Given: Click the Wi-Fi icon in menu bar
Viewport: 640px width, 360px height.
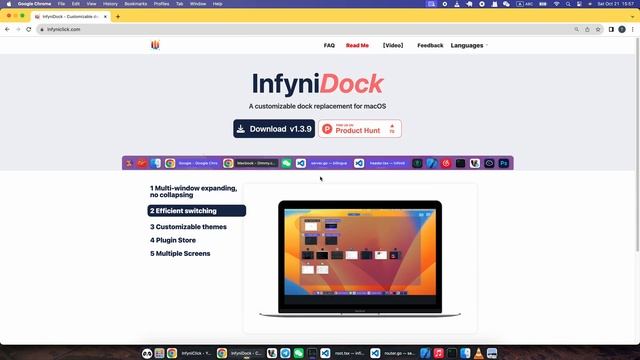Looking at the screenshot, I should tap(556, 4).
